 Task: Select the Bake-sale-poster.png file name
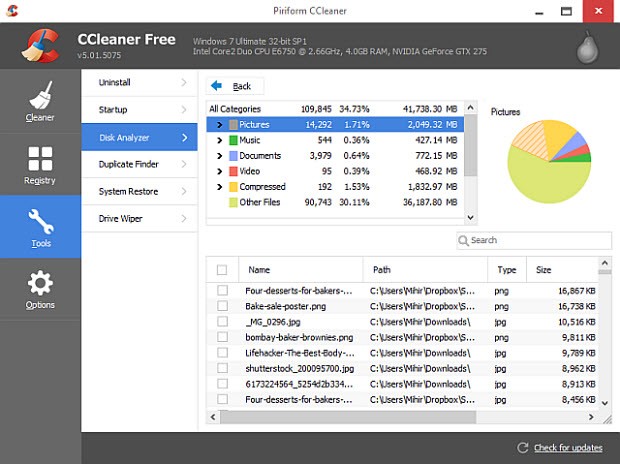pyautogui.click(x=285, y=306)
